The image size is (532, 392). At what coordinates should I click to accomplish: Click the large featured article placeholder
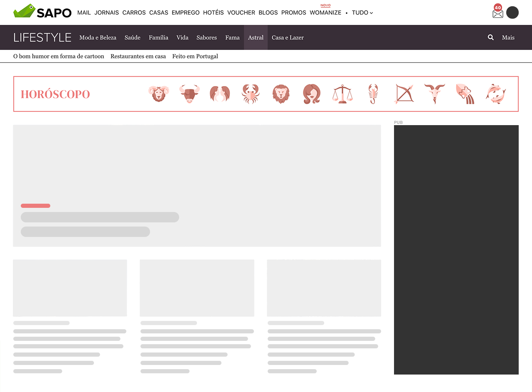tap(197, 185)
